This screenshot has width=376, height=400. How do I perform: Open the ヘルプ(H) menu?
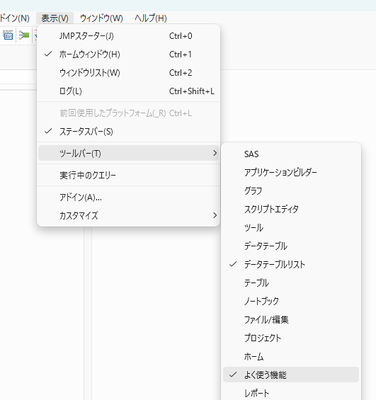click(151, 18)
